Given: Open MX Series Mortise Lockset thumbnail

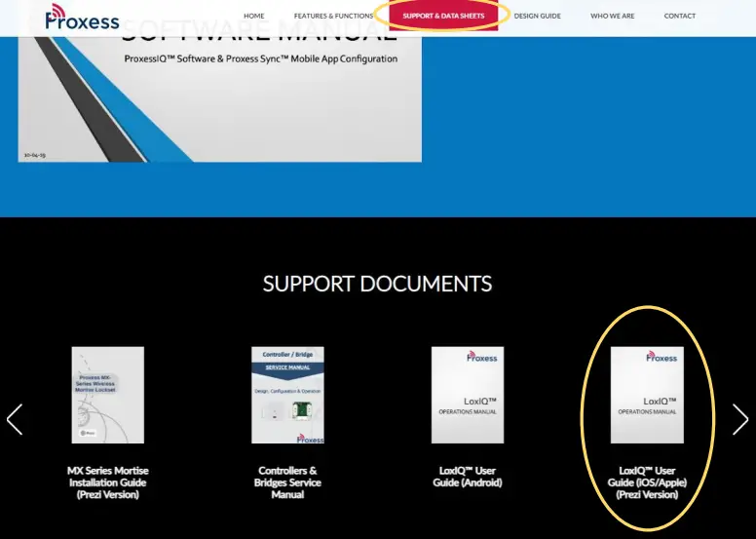Looking at the screenshot, I should click(x=107, y=395).
